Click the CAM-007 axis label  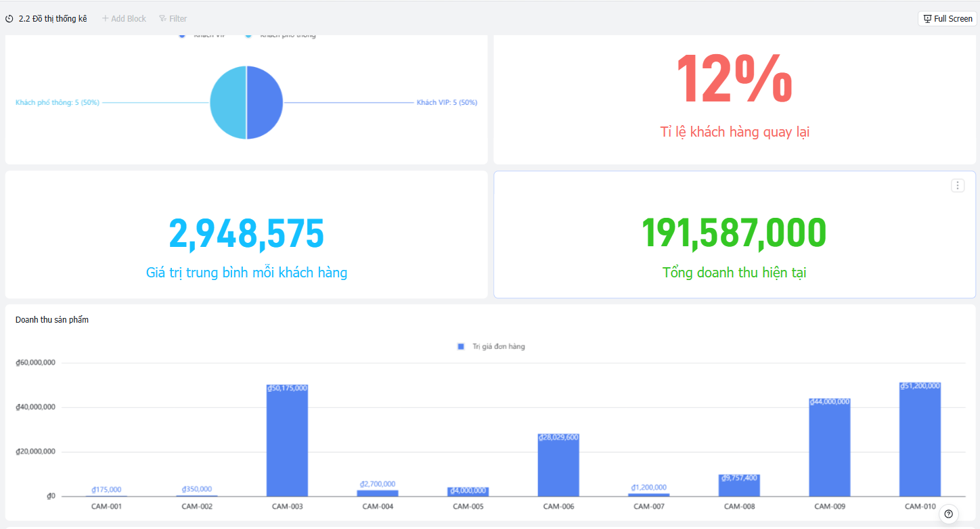649,506
